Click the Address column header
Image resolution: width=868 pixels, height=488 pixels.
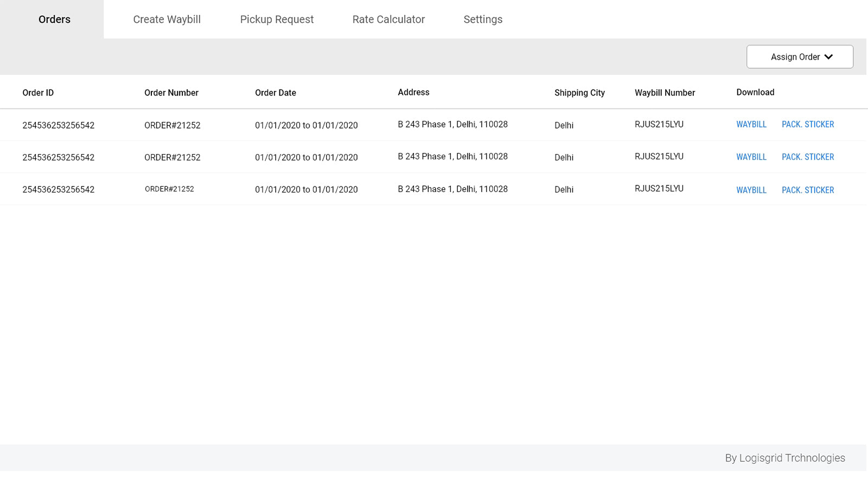(x=413, y=92)
